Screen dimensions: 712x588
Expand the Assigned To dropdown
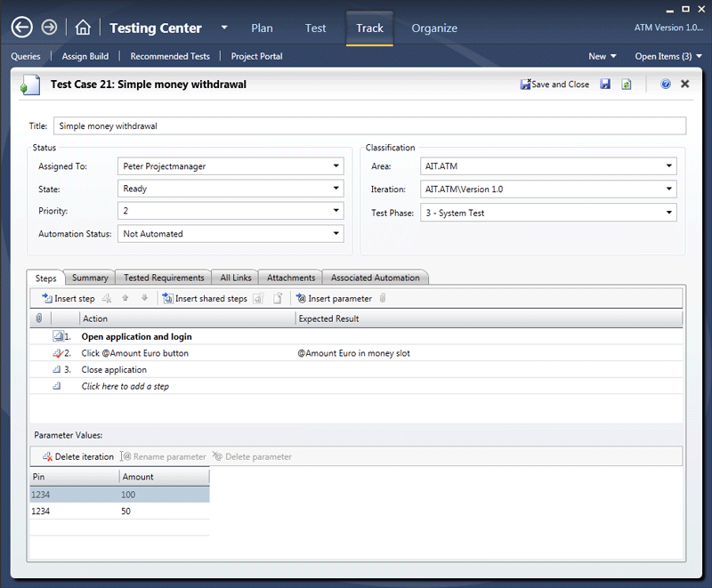click(336, 165)
